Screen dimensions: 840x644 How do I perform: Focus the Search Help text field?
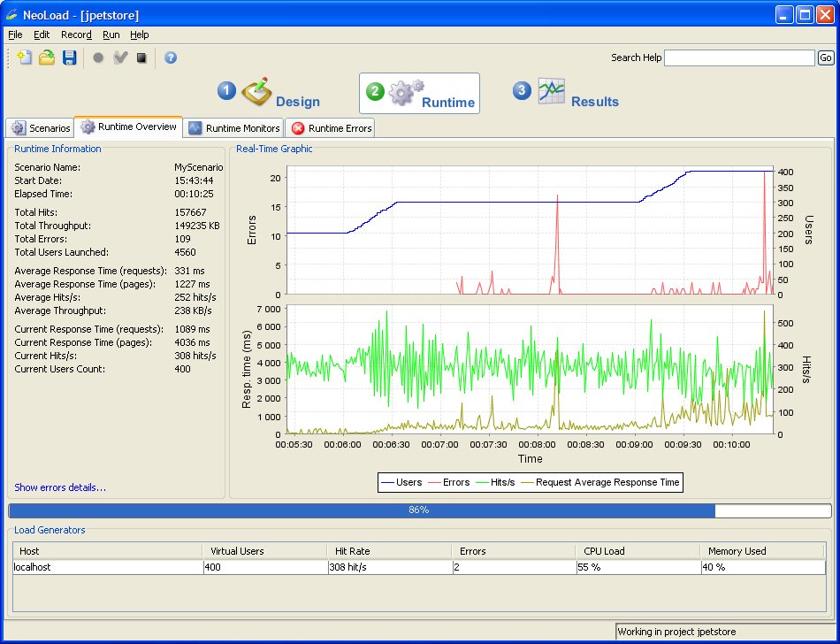click(738, 57)
